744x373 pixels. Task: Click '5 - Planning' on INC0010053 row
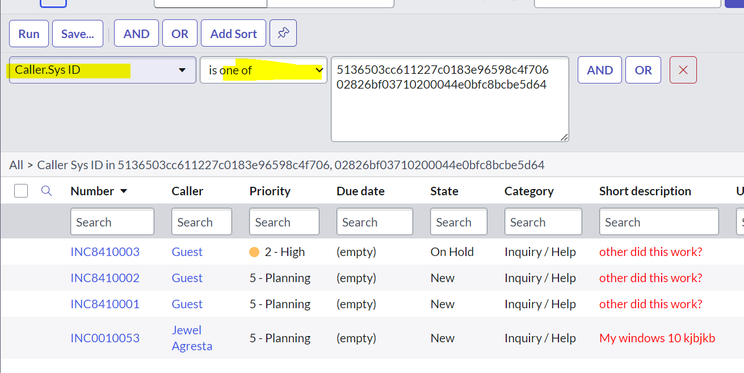(280, 338)
